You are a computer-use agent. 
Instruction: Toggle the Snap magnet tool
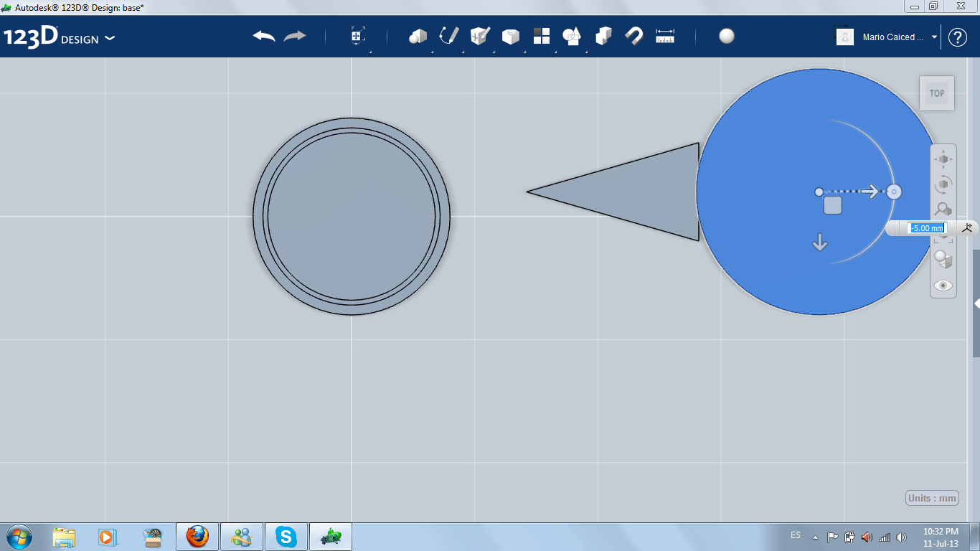[x=634, y=36]
